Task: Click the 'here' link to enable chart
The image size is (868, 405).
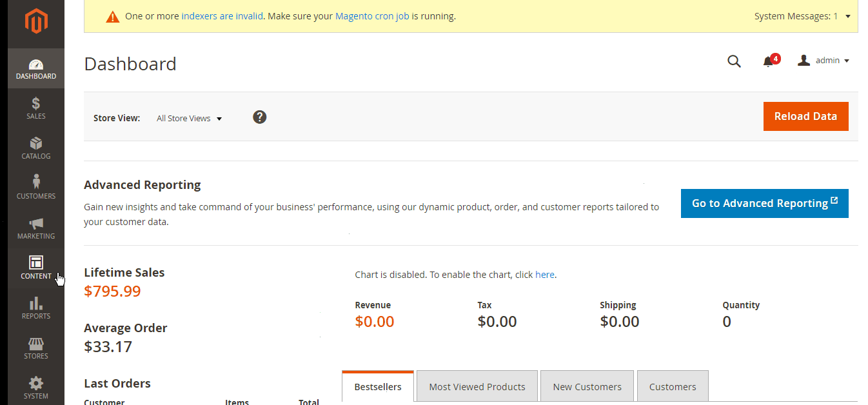Action: [544, 275]
